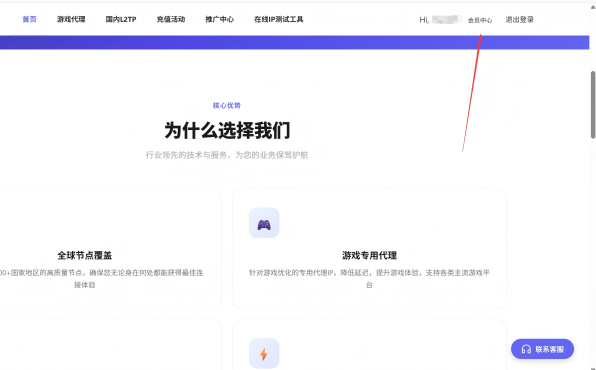The width and height of the screenshot is (596, 370).
Task: Open the 充值活动 menu item
Action: [171, 19]
